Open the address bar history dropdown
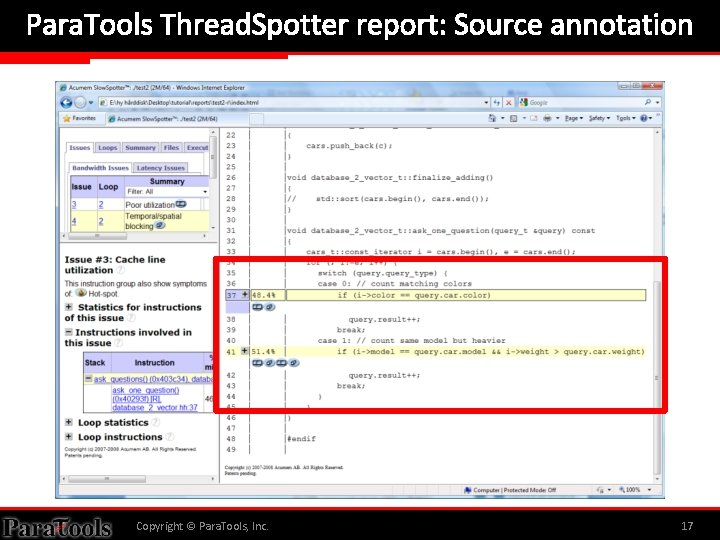Image resolution: width=720 pixels, height=540 pixels. pyautogui.click(x=486, y=103)
